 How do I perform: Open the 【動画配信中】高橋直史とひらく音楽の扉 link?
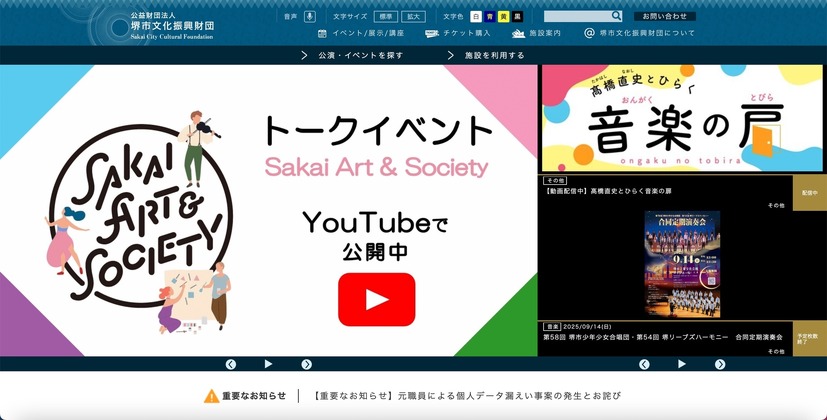pos(608,191)
